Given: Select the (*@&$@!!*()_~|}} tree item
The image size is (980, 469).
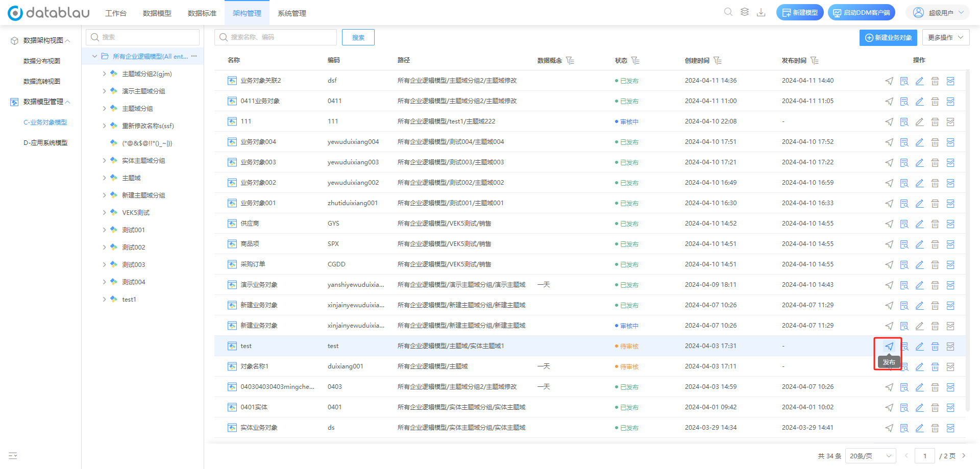Looking at the screenshot, I should coord(147,143).
